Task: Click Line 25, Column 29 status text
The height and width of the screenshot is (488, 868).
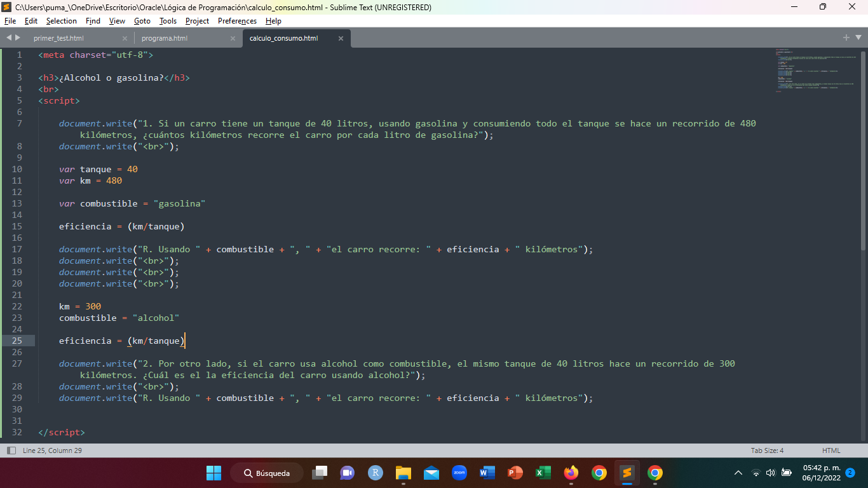Action: (x=52, y=451)
